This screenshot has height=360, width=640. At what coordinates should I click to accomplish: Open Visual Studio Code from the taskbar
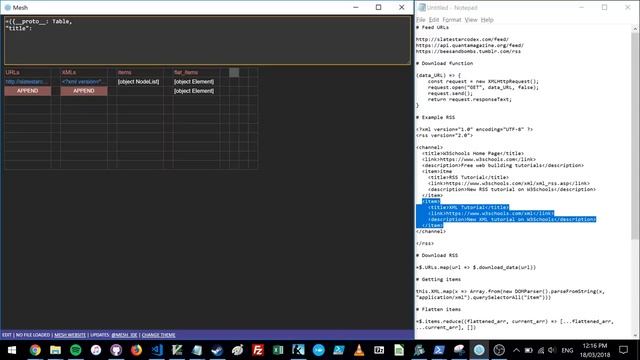(x=157, y=350)
